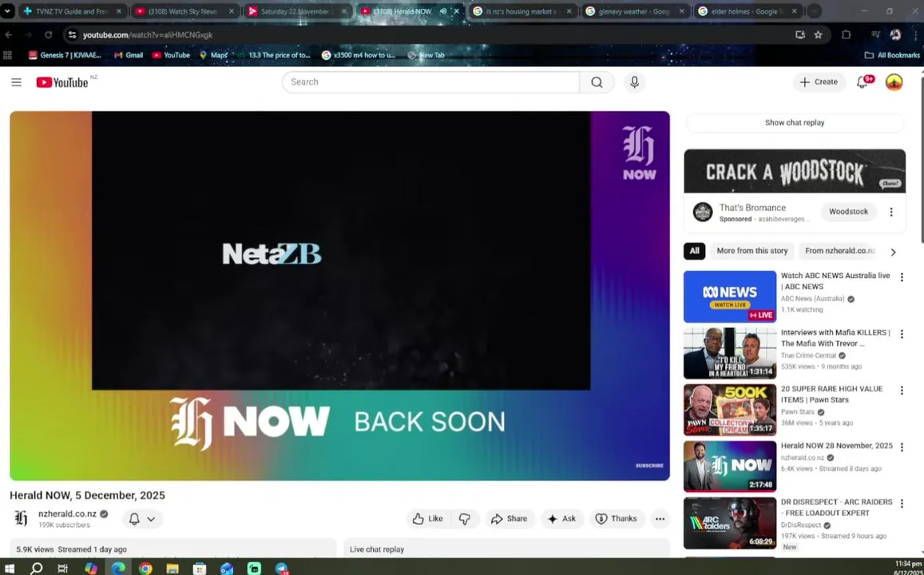
Task: Open the notifications bell in the header
Action: pyautogui.click(x=863, y=82)
